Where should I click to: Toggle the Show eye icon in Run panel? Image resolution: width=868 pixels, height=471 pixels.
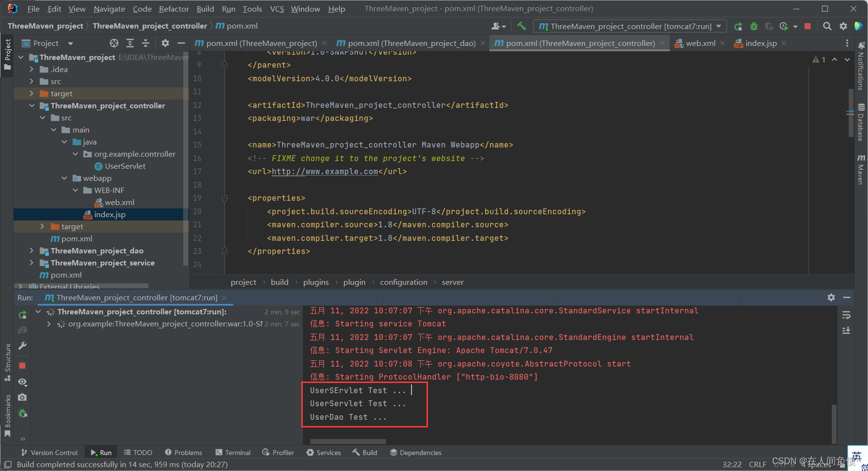pyautogui.click(x=22, y=382)
